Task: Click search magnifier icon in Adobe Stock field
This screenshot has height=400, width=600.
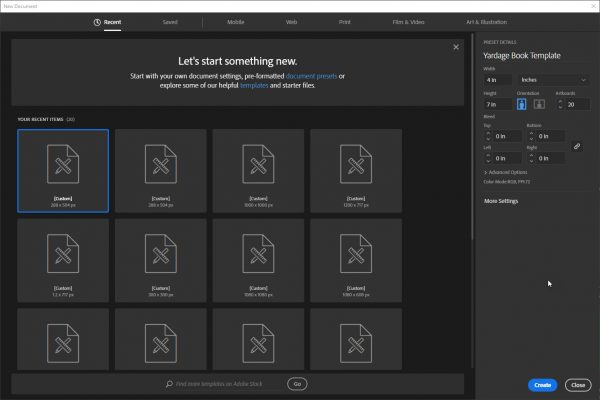Action: 168,384
